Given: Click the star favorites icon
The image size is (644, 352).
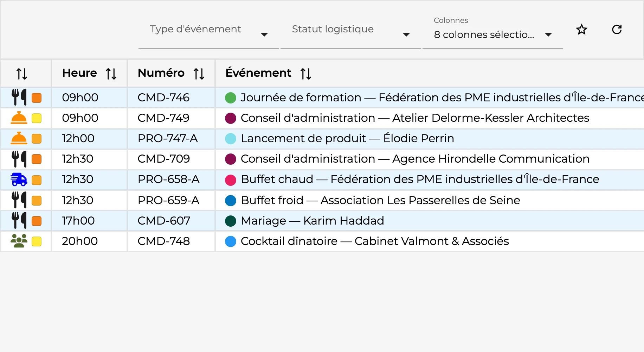Looking at the screenshot, I should pyautogui.click(x=581, y=30).
